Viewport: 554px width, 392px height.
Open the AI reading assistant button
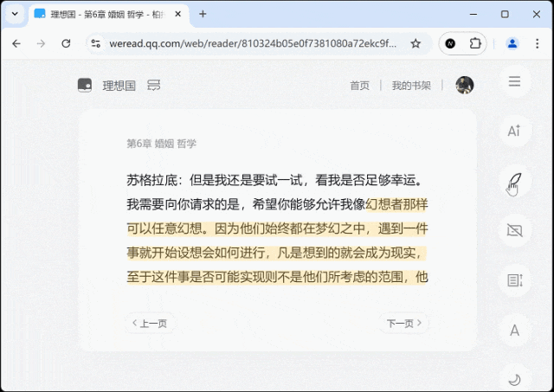(514, 131)
